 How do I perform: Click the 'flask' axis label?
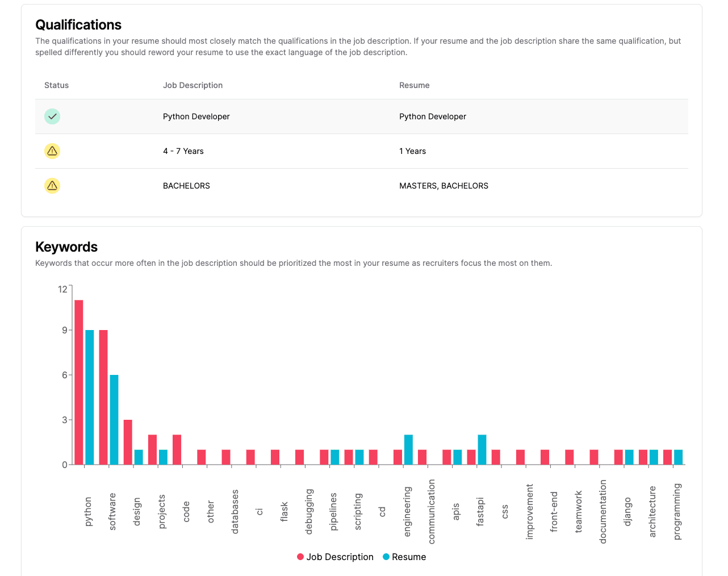(284, 512)
